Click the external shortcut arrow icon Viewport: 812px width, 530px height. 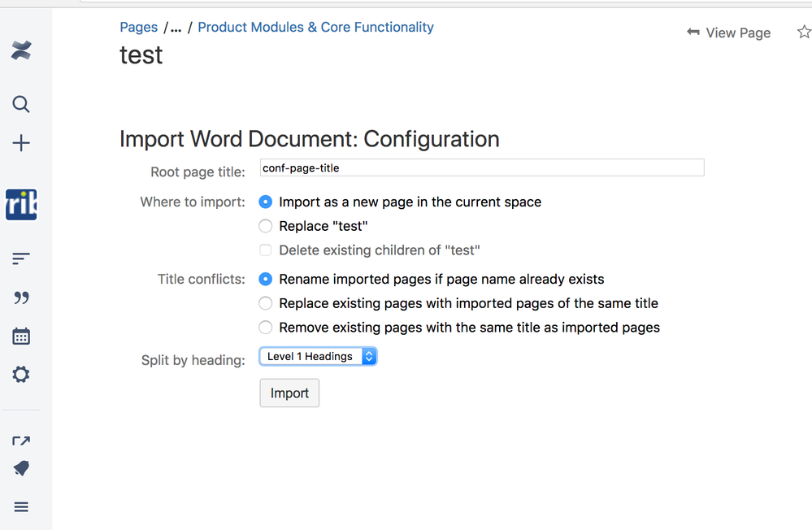pyautogui.click(x=21, y=441)
